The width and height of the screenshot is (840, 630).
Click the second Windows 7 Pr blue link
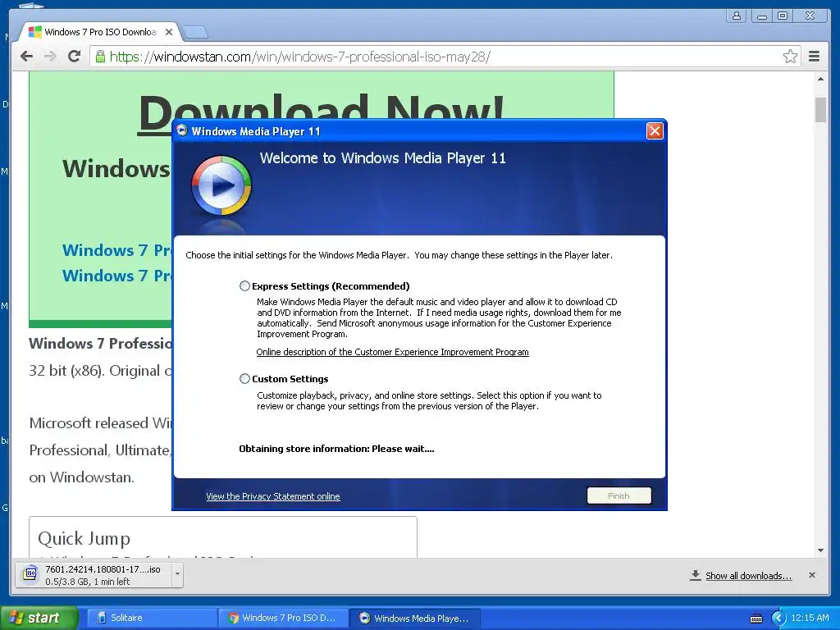[x=116, y=276]
